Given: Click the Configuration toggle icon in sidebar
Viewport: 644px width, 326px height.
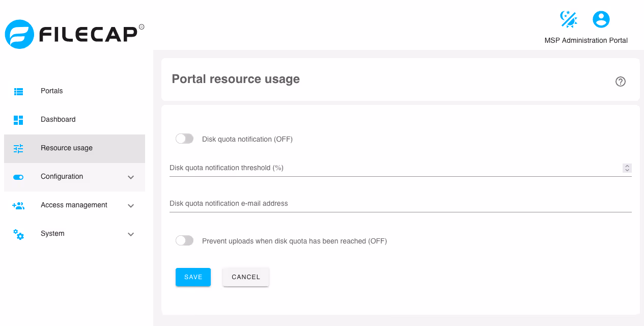Looking at the screenshot, I should click(18, 177).
